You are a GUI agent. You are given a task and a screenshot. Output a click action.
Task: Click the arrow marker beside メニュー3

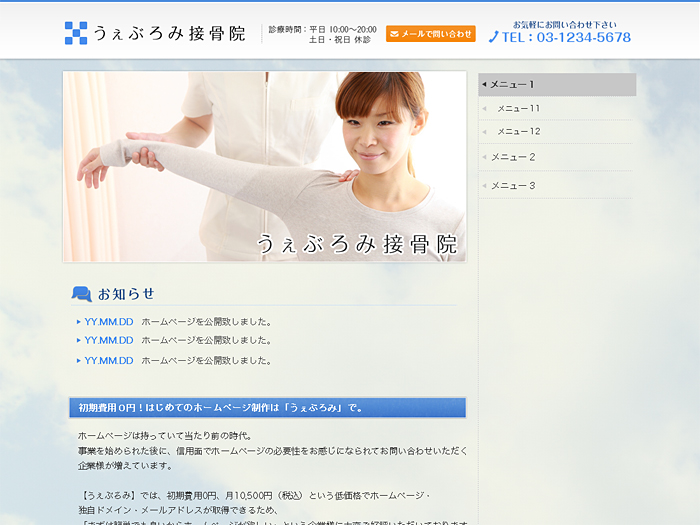tap(484, 186)
